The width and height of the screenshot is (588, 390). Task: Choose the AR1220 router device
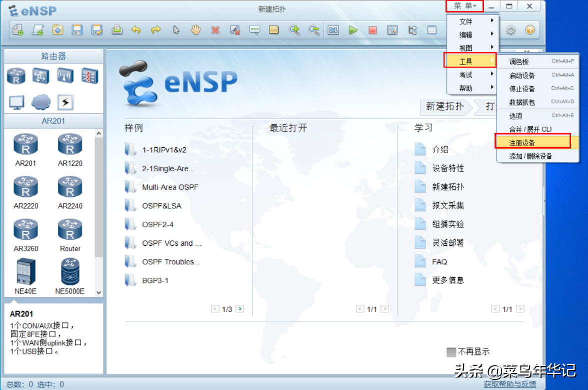pos(70,150)
